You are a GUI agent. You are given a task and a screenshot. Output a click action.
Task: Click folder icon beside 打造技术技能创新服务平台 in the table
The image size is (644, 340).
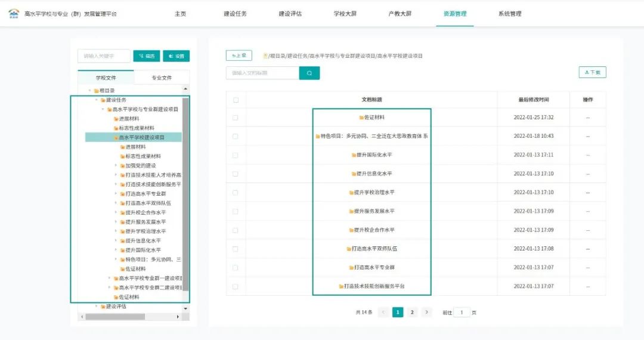pyautogui.click(x=341, y=287)
